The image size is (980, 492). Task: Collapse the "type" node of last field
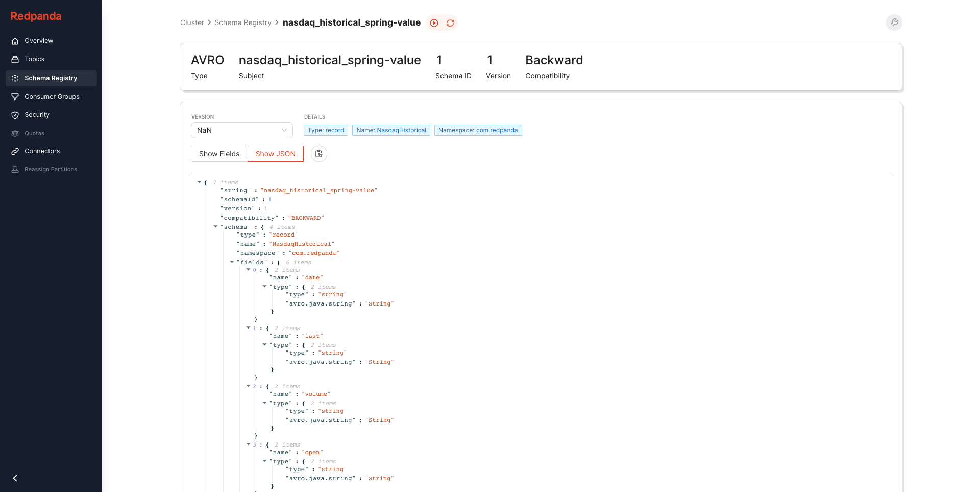click(x=264, y=344)
